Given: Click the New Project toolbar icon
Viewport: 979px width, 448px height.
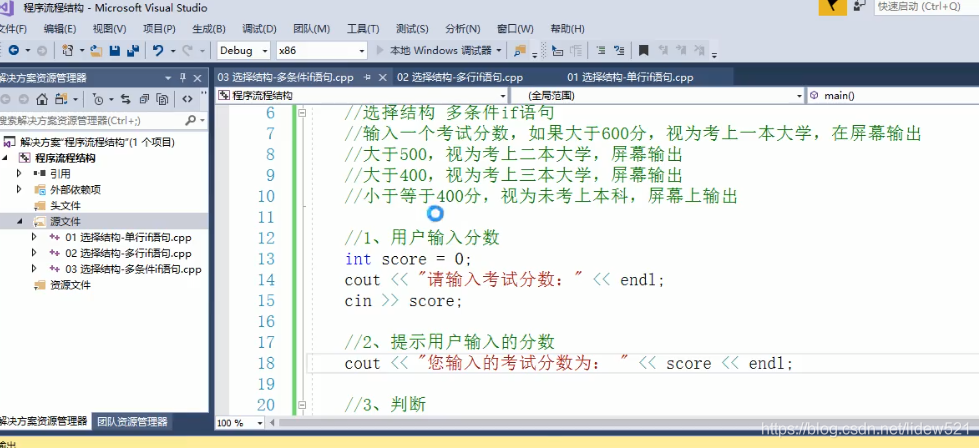Looking at the screenshot, I should click(x=68, y=51).
